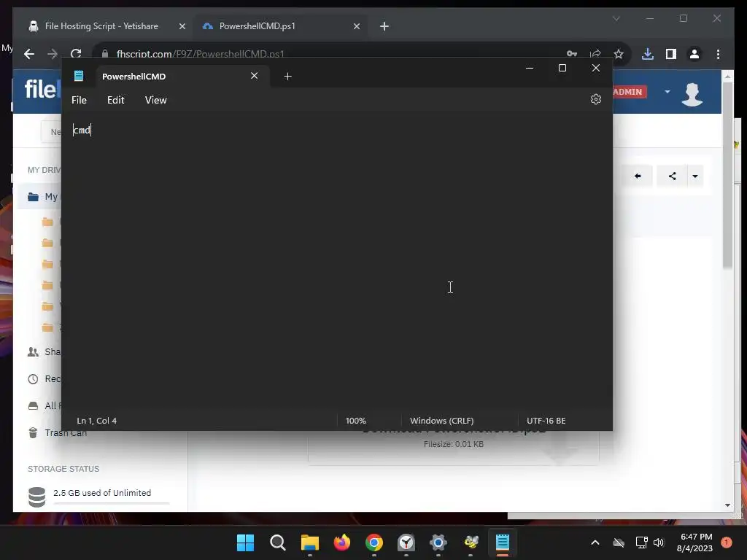Share this page from Chrome toolbar

595,54
